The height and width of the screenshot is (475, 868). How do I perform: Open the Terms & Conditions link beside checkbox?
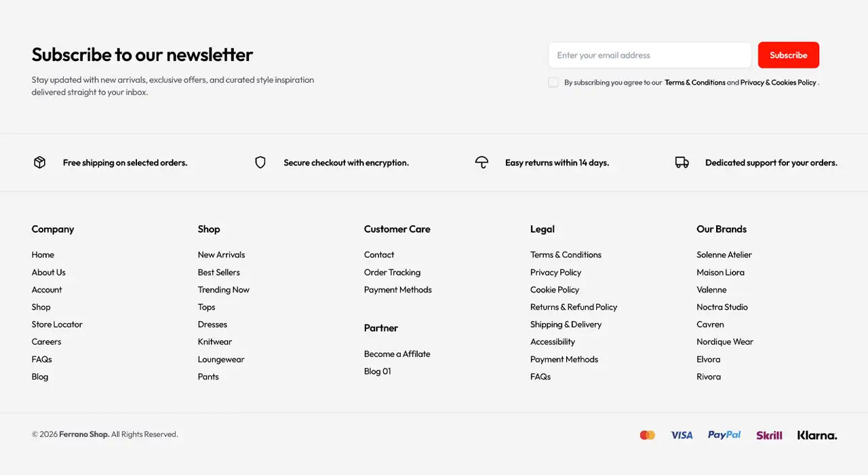pyautogui.click(x=695, y=83)
